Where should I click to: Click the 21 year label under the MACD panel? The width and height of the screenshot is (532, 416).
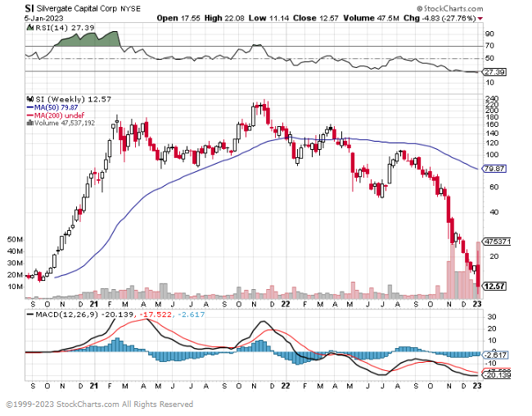94,387
